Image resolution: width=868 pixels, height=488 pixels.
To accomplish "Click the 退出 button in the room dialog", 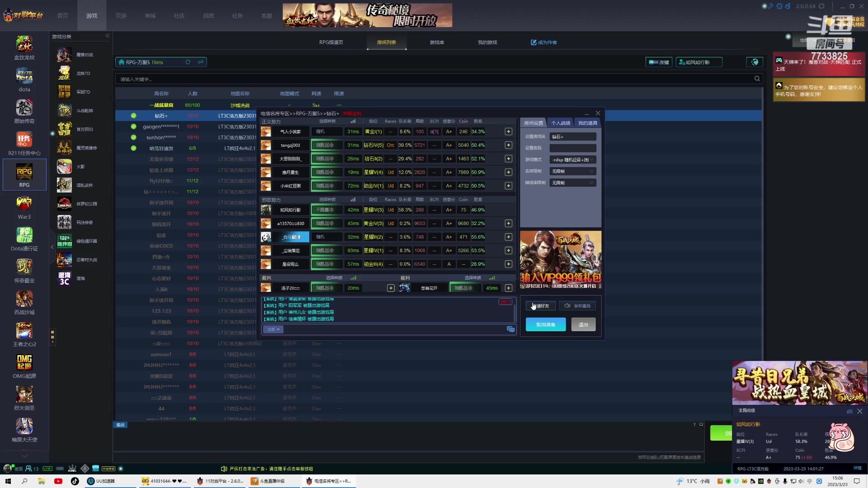I will pos(583,324).
